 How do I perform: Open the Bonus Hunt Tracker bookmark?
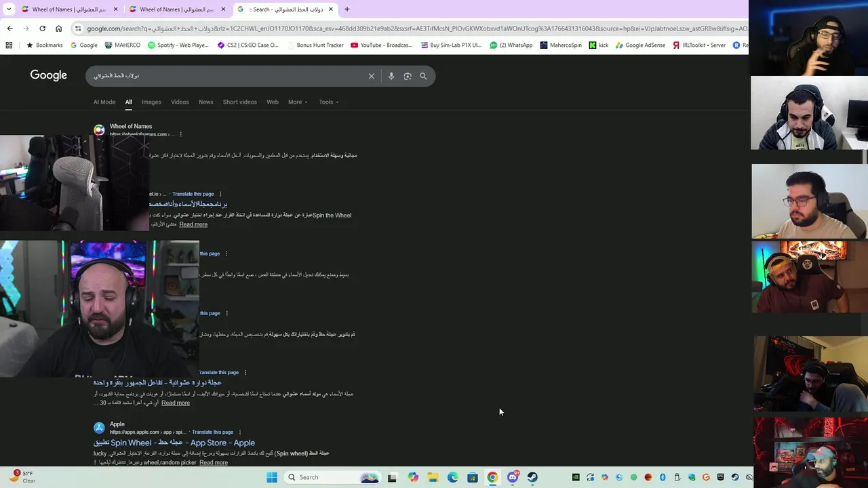point(315,45)
